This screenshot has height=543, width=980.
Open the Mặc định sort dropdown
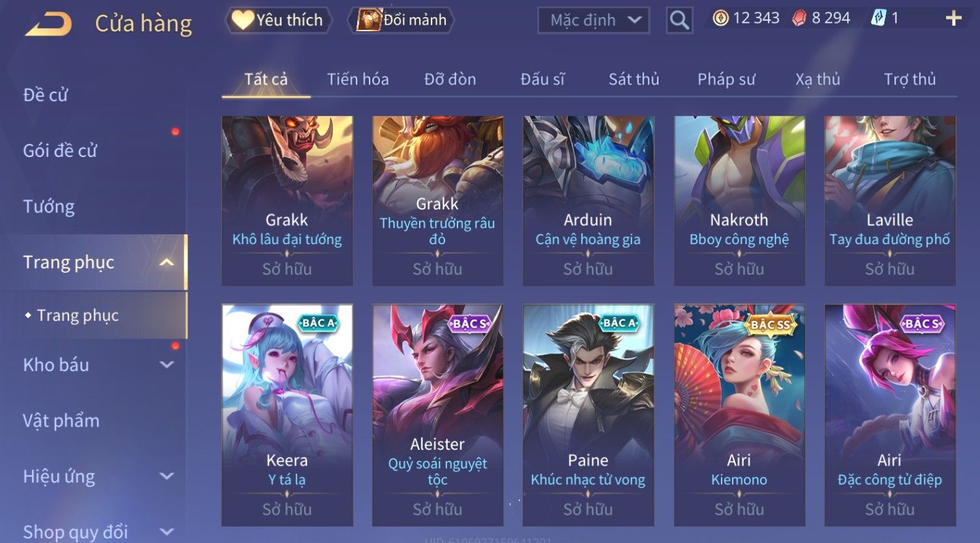pos(593,20)
